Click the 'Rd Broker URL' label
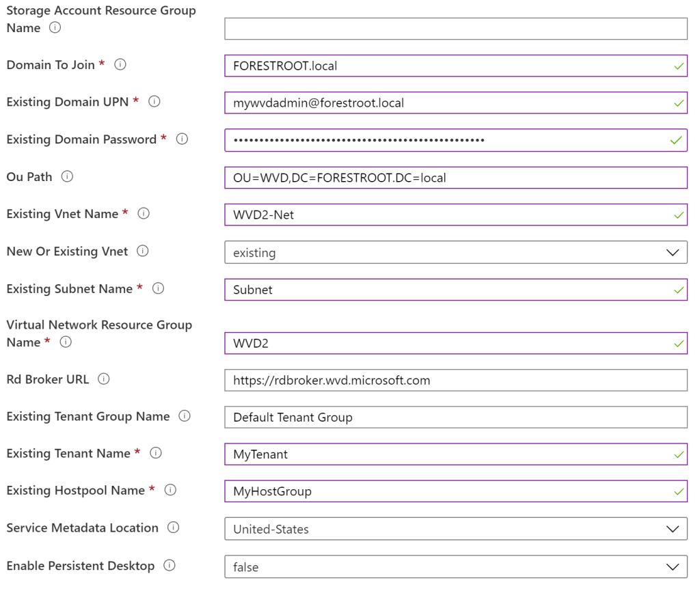The width and height of the screenshot is (700, 589). click(48, 379)
